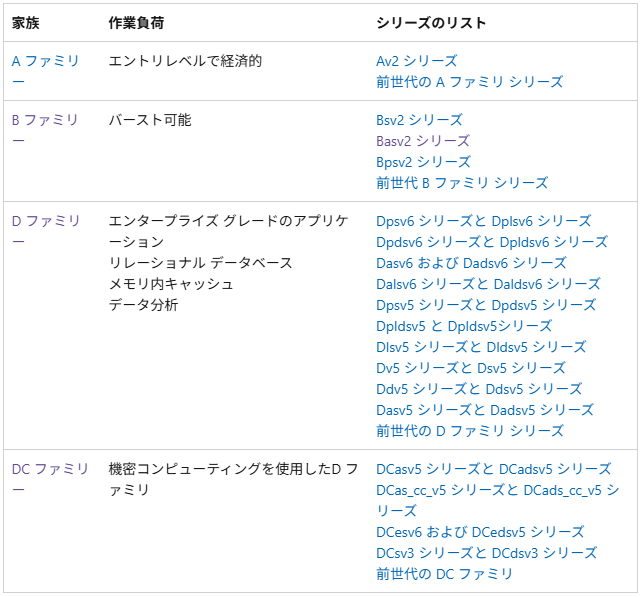Click the Bpsv2 シリーズ link

[423, 162]
